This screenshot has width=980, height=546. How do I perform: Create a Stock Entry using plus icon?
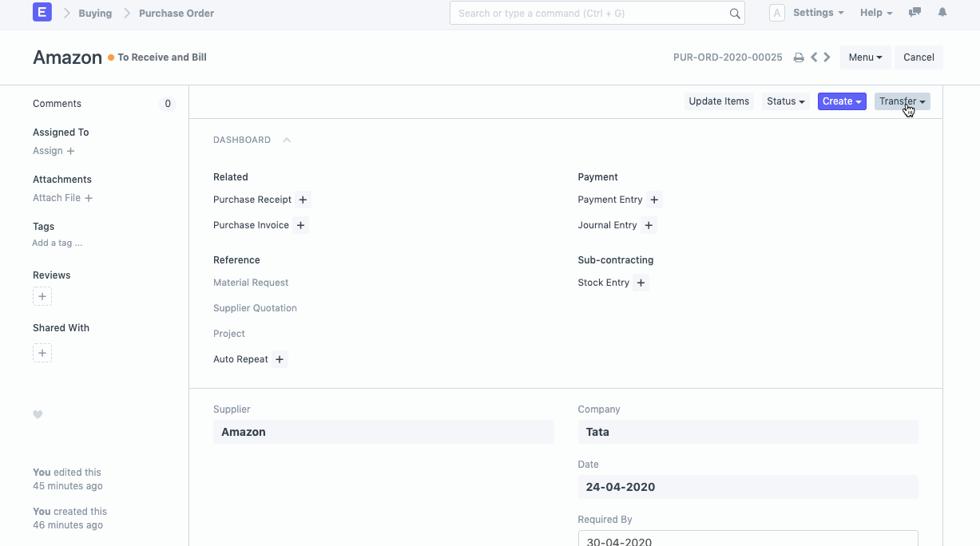coord(641,283)
